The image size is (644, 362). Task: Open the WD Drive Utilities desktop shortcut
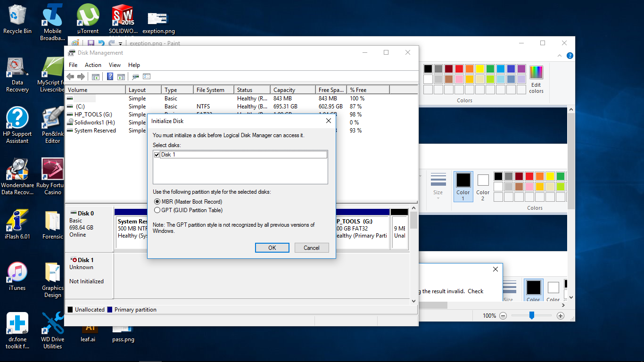pos(52,331)
